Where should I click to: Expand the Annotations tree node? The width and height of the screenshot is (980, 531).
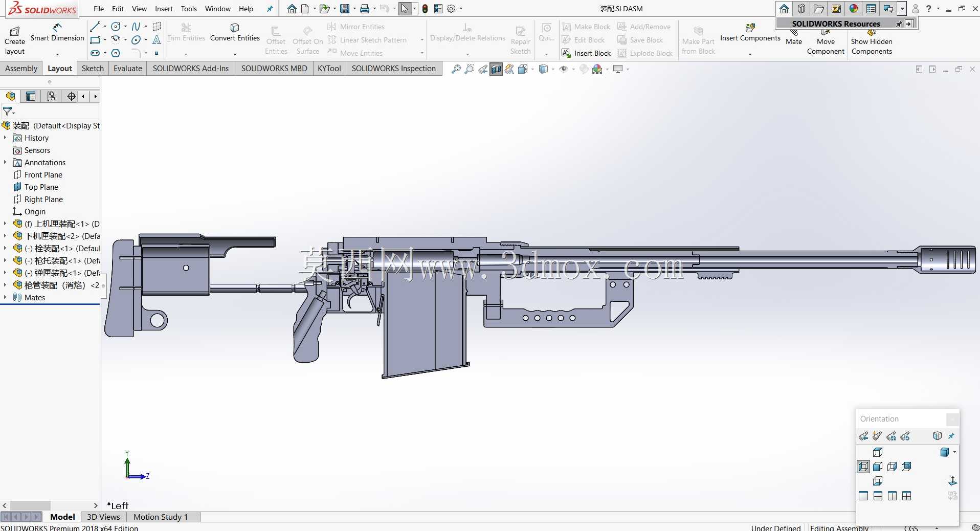pyautogui.click(x=5, y=162)
